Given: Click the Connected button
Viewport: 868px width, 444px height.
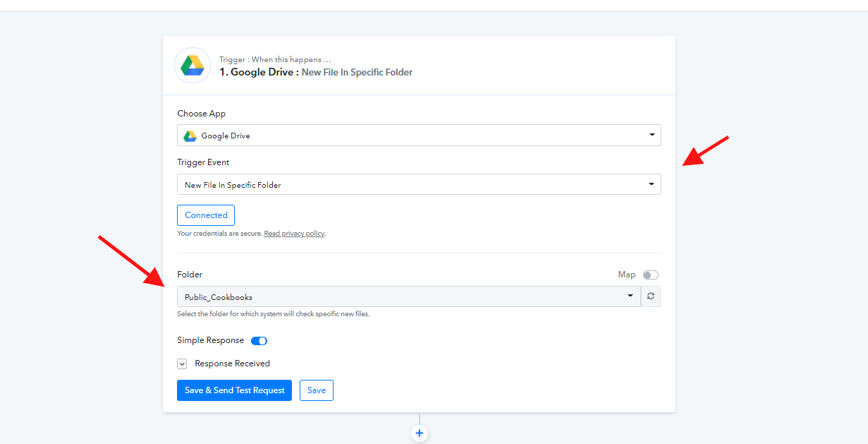Looking at the screenshot, I should point(206,215).
